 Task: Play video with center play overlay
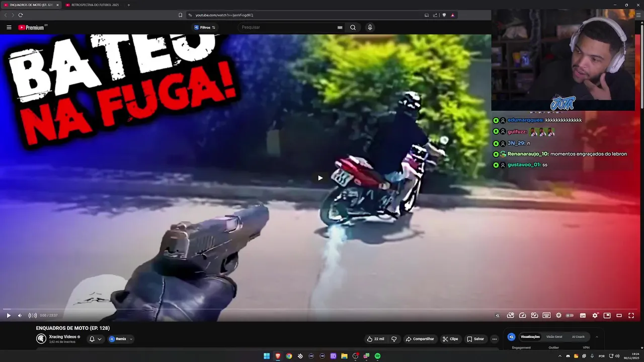tap(320, 178)
